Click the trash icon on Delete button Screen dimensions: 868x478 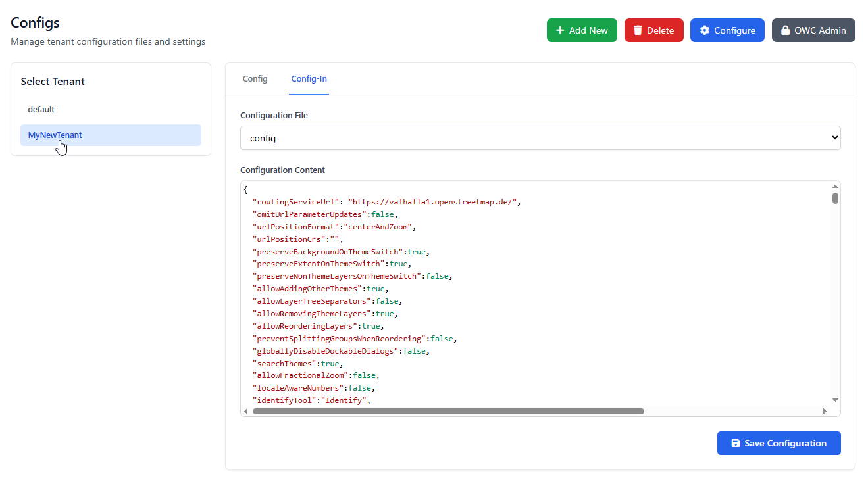(x=638, y=30)
